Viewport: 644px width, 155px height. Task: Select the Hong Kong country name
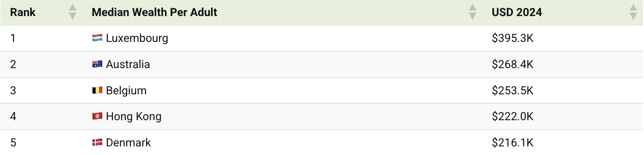pos(134,116)
